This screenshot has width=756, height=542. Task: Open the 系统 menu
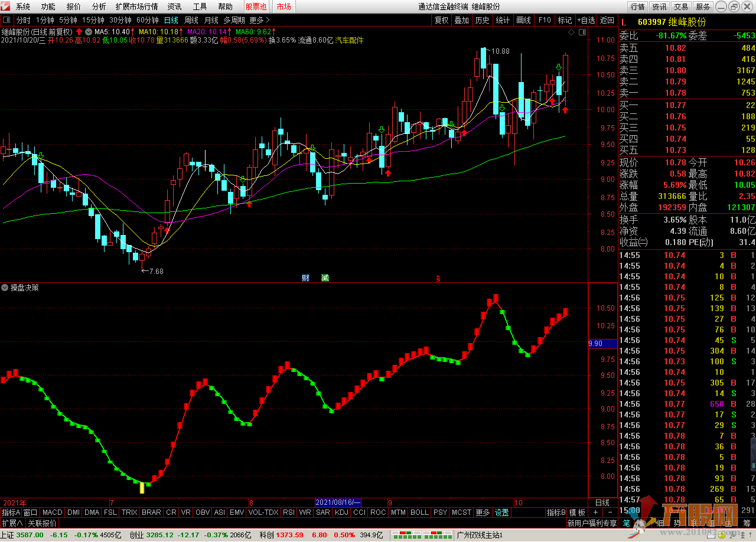click(x=23, y=6)
